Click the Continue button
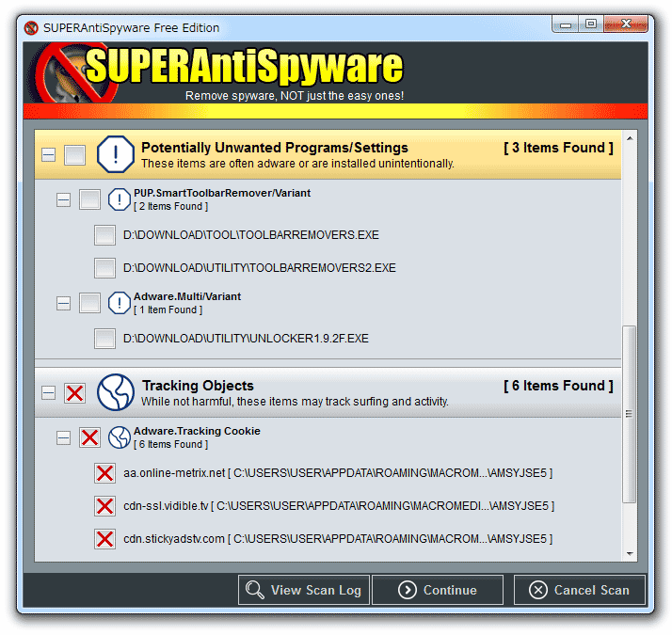This screenshot has width=672, height=635. click(438, 590)
